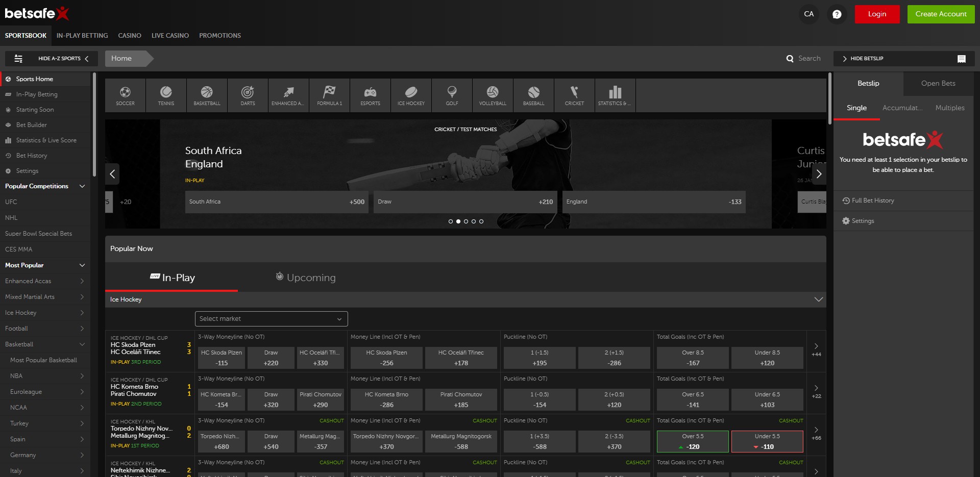The image size is (980, 477).
Task: Click the betslip receipt icon
Action: (961, 59)
